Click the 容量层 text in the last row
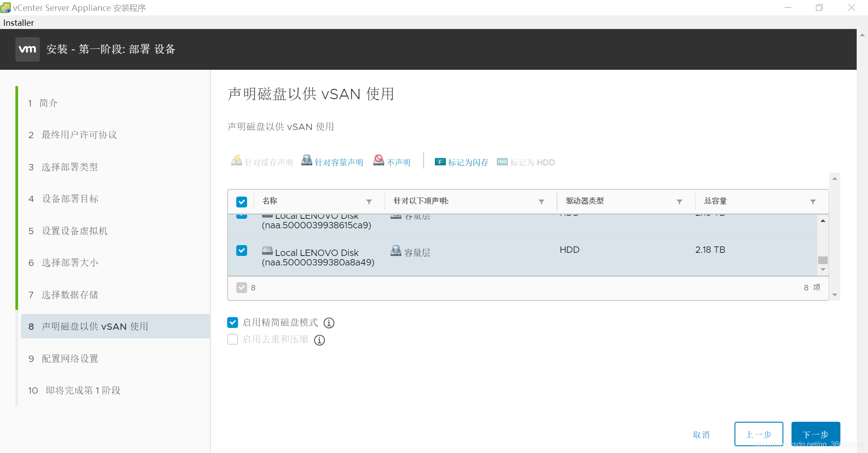The width and height of the screenshot is (868, 453). pyautogui.click(x=417, y=253)
